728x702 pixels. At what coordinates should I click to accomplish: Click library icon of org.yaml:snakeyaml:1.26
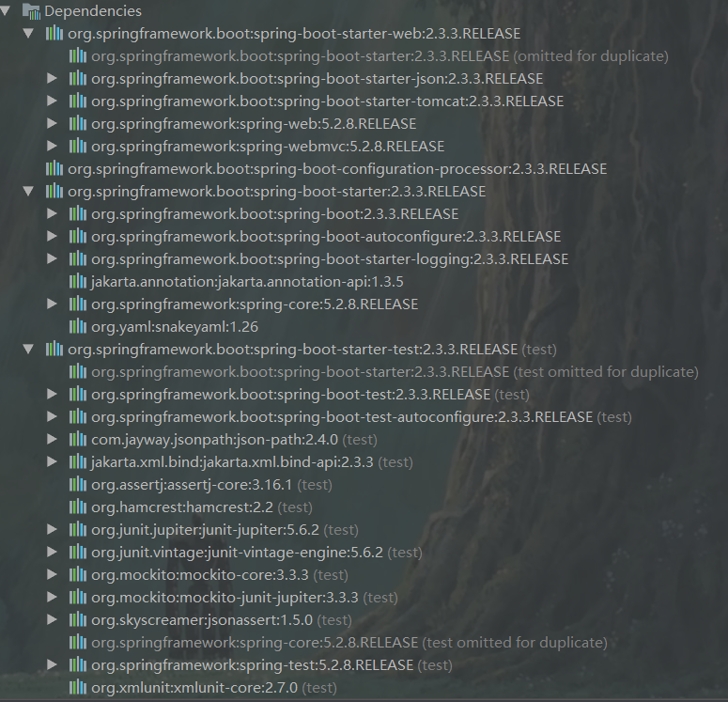[78, 326]
